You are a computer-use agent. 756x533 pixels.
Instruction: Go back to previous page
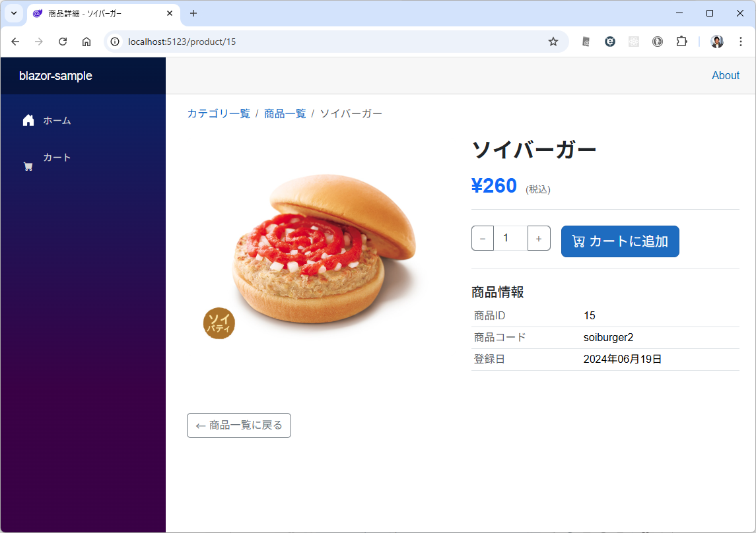[x=15, y=42]
